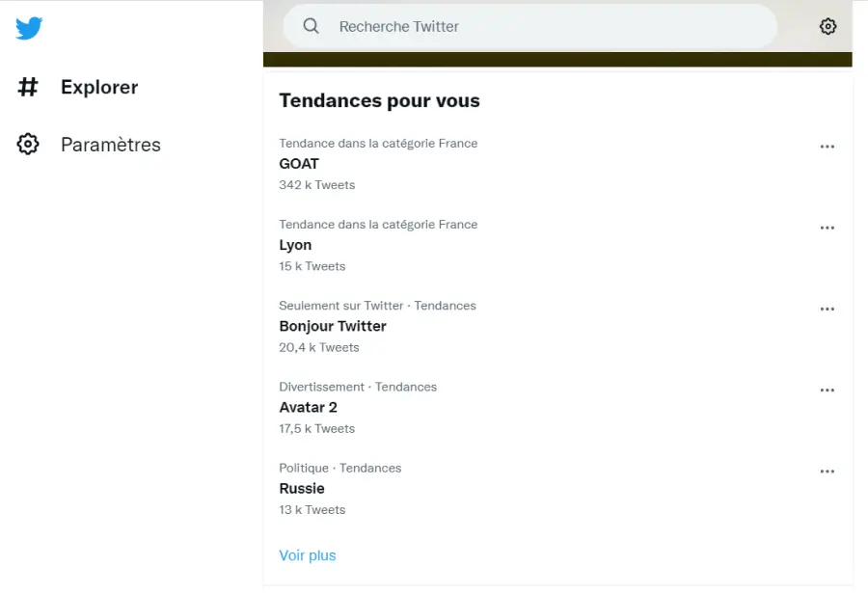Click Seulement sur Twitter · Tendances label
Screen dimensions: 868x593
[x=377, y=306]
